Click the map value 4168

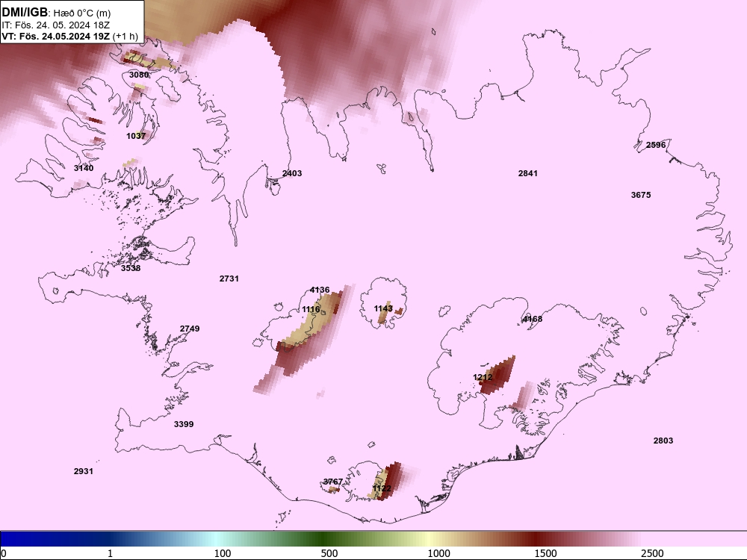pyautogui.click(x=533, y=319)
